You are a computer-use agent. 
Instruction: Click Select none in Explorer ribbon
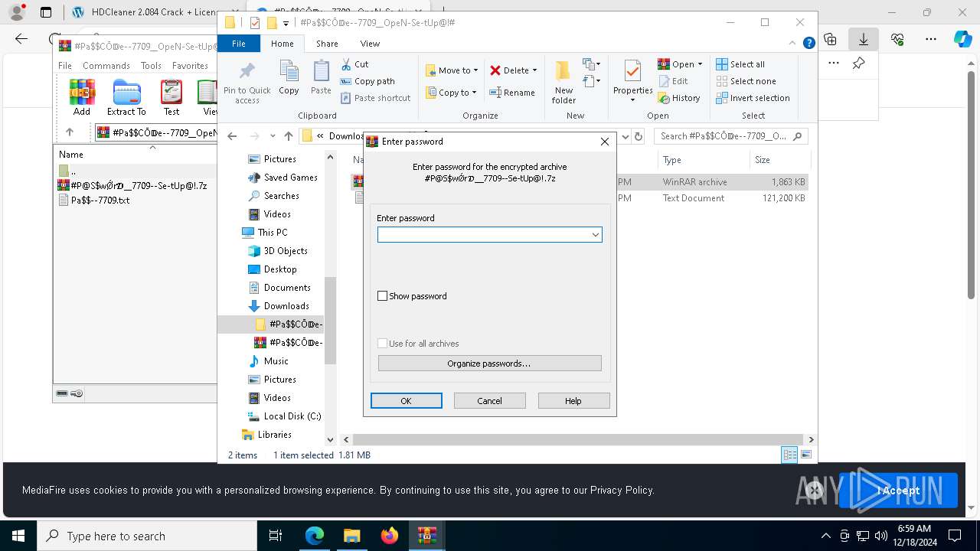point(746,81)
